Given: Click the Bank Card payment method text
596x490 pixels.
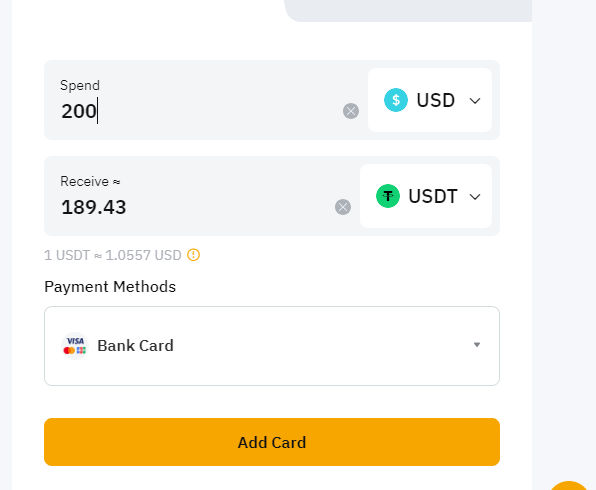Looking at the screenshot, I should pos(135,346).
